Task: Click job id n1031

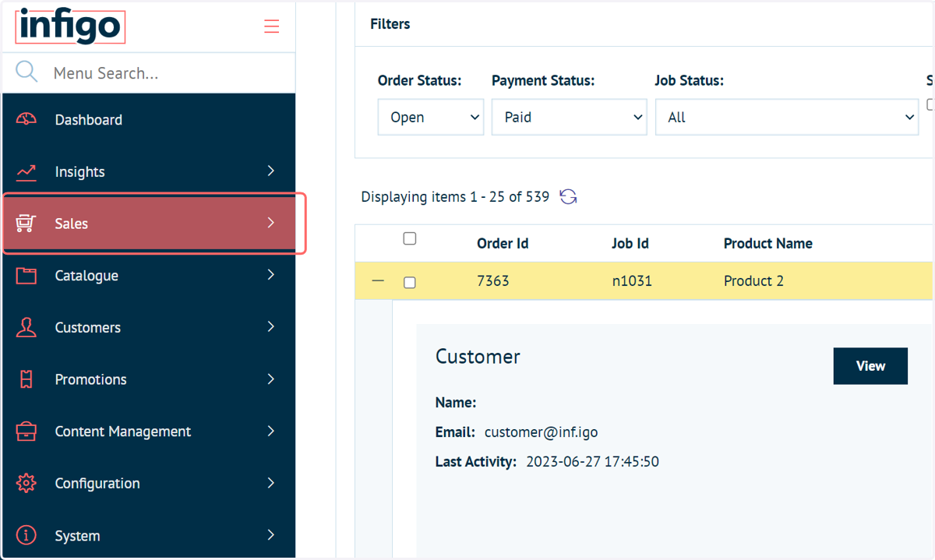Action: [x=631, y=281]
